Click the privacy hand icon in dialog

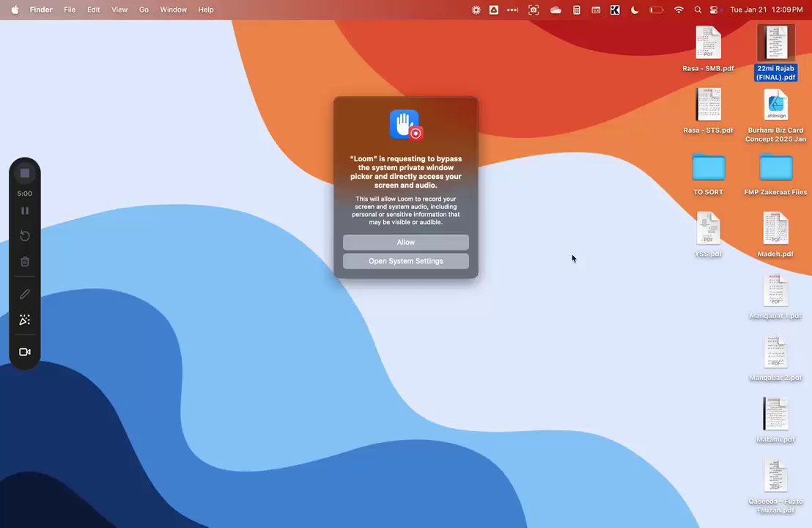coord(406,125)
